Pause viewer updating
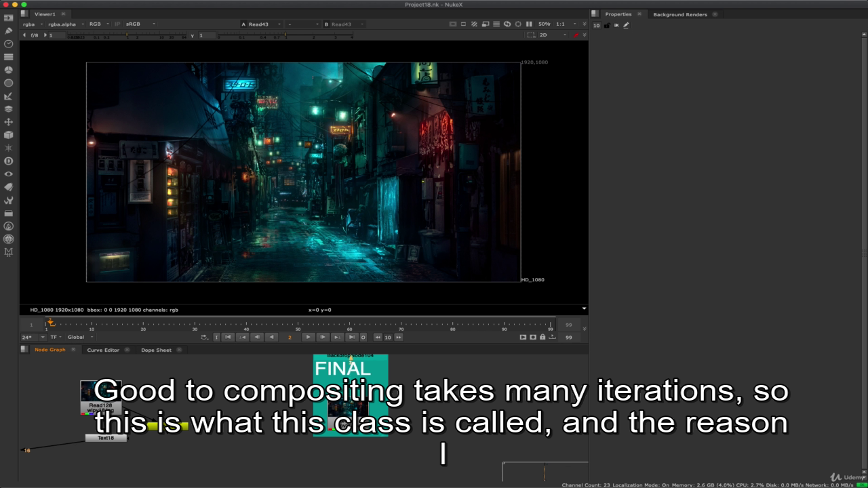Screen dimensions: 868x488 pyautogui.click(x=529, y=24)
